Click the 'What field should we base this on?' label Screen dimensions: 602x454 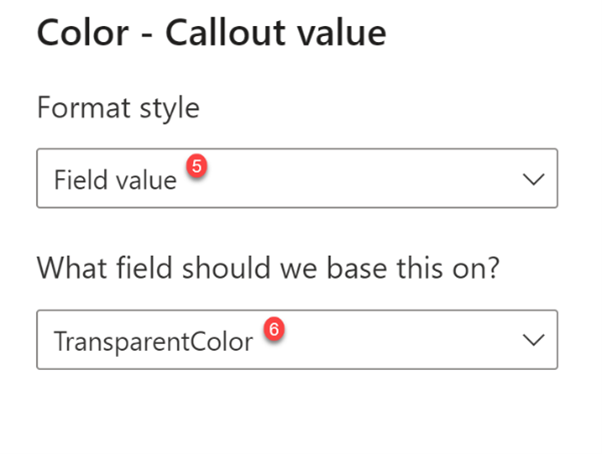coord(267,269)
